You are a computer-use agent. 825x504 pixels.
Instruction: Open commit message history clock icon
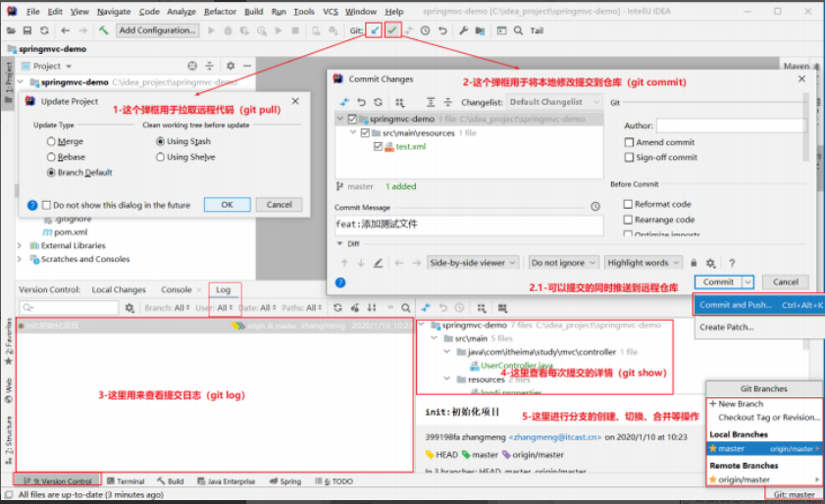[x=594, y=207]
